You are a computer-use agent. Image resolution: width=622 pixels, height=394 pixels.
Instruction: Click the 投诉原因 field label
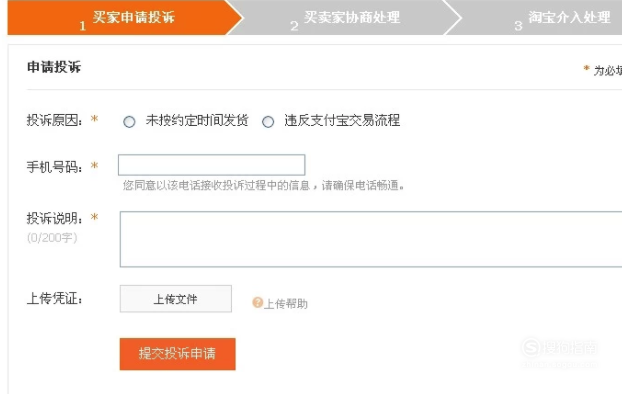point(54,120)
